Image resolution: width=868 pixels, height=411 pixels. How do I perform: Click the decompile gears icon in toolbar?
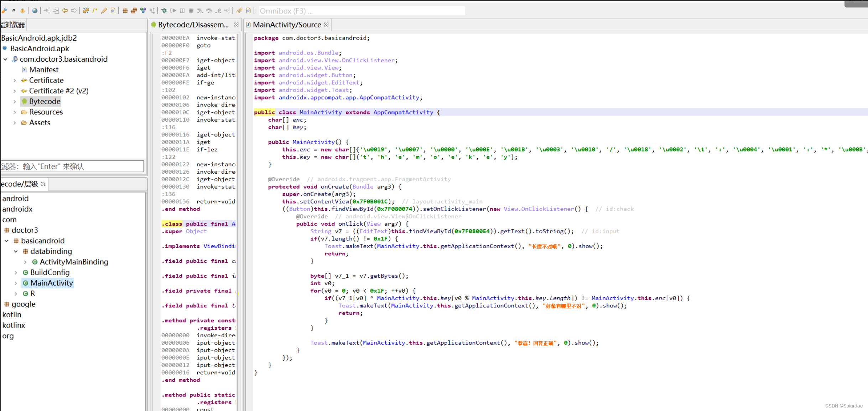pyautogui.click(x=85, y=11)
